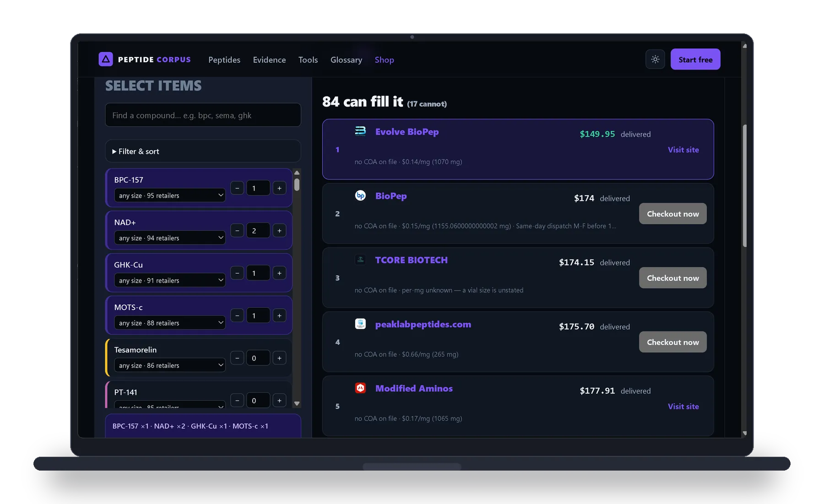Click the main page scrollbar thumb
Screen dimensions: 824x504
click(x=745, y=185)
